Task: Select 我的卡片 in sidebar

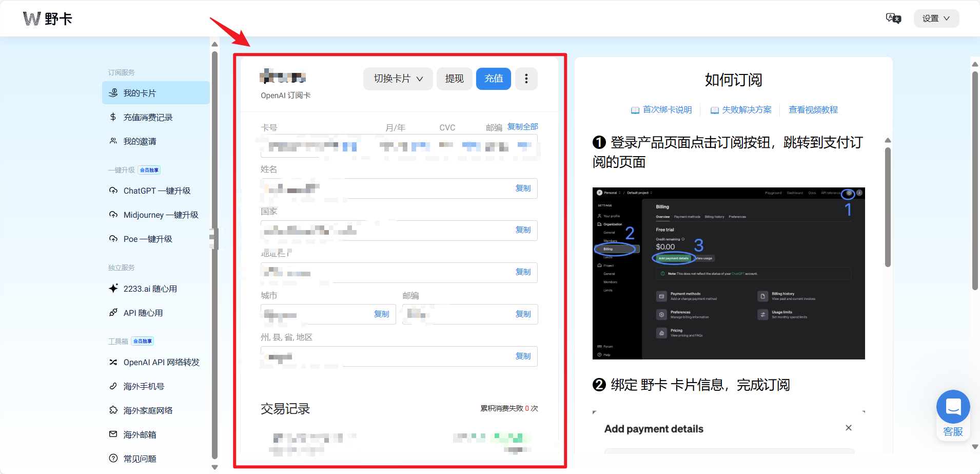Action: [156, 93]
